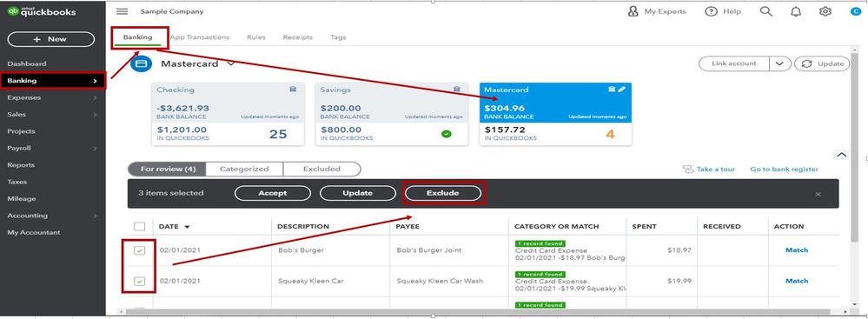This screenshot has width=868, height=319.
Task: Click the QuickBooks logo
Action: tap(42, 11)
